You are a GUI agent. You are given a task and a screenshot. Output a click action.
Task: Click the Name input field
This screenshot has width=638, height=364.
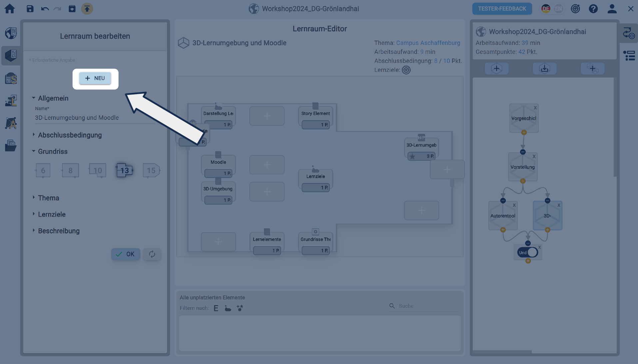point(93,118)
